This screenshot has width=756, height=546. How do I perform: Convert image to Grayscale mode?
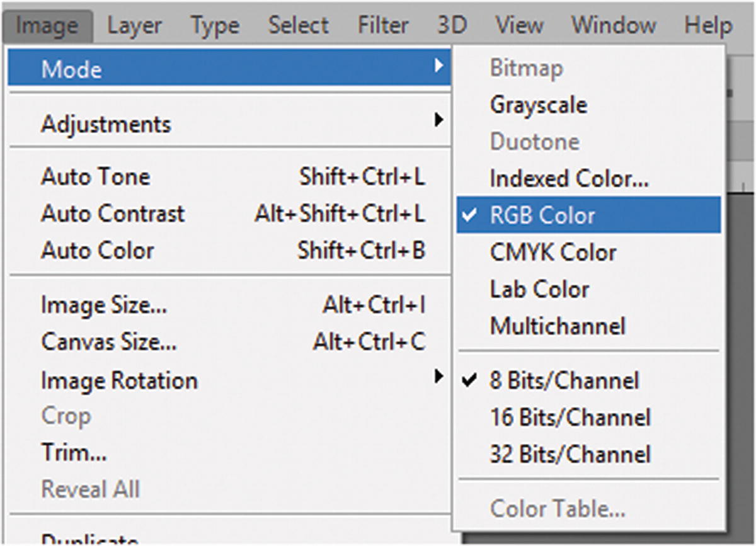538,105
